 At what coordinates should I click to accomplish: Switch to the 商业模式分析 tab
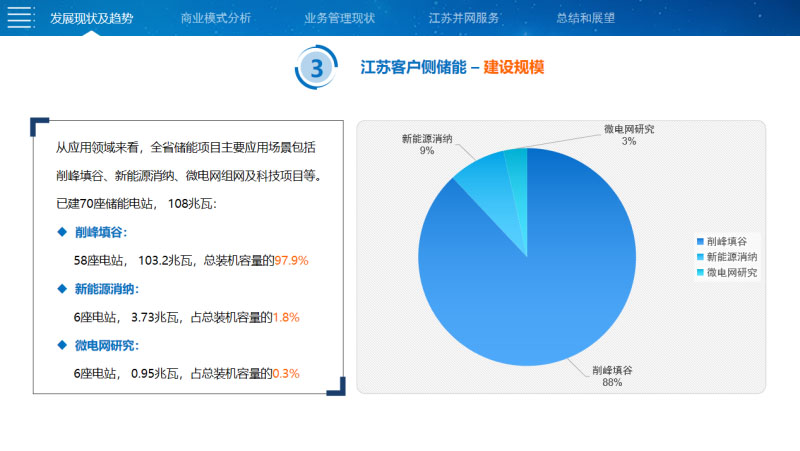pyautogui.click(x=216, y=18)
